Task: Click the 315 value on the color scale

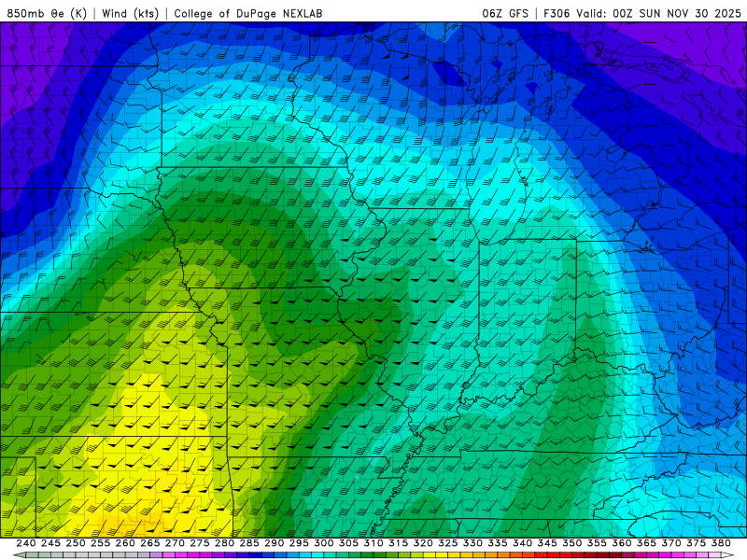Action: pos(399,543)
